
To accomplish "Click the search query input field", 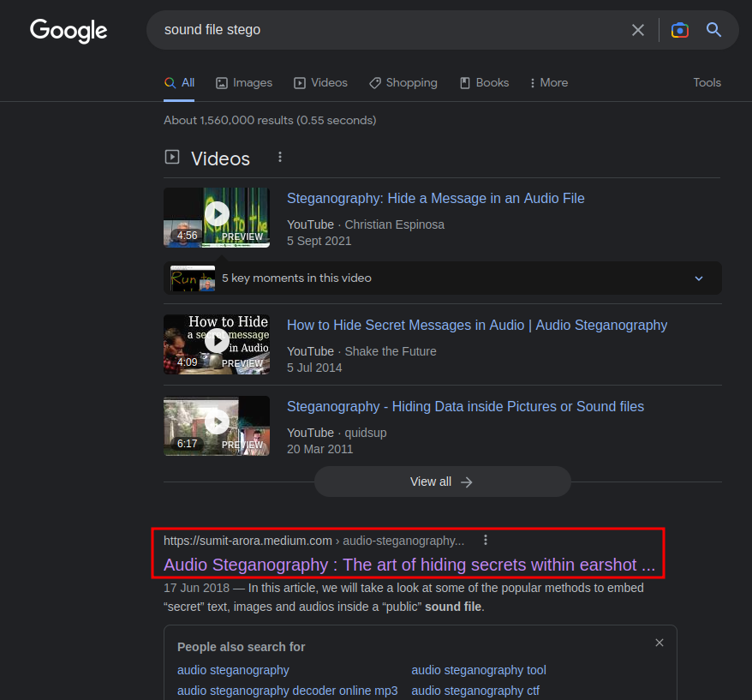I will pos(393,30).
